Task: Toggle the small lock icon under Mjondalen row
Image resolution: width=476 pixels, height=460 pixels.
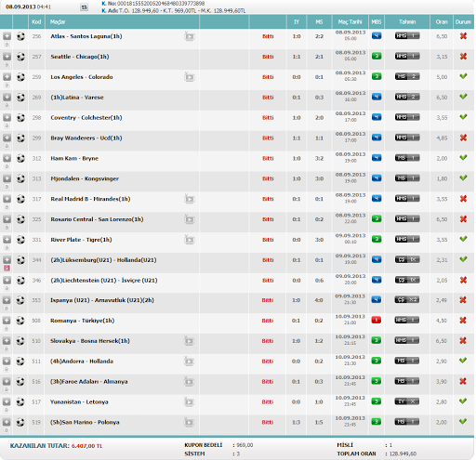Action: (x=7, y=187)
